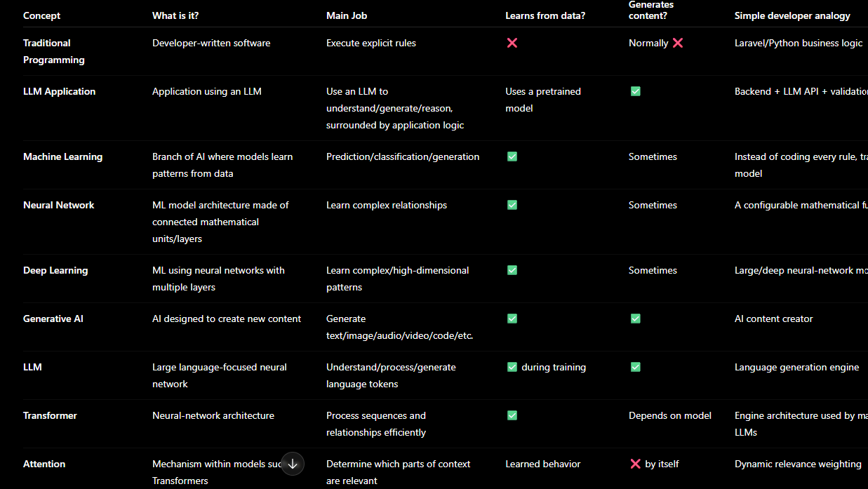Click 'Simple developer analogy' column header
868x489 pixels.
tap(792, 15)
